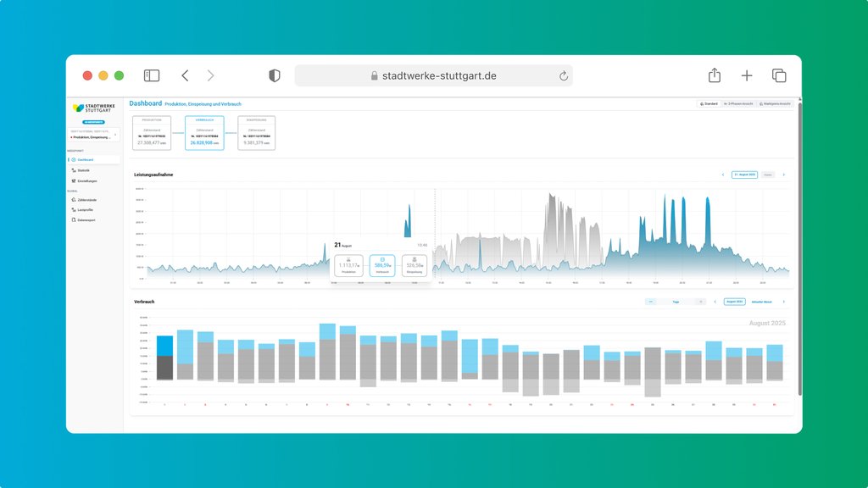
Task: Focus the stadtwerke-stuttgart.de address bar
Action: [x=433, y=75]
